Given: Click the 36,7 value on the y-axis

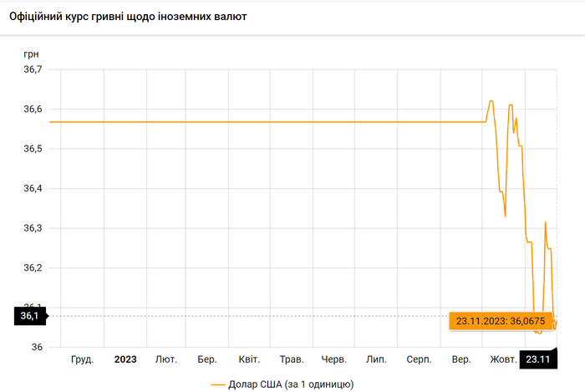Looking at the screenshot, I should pyautogui.click(x=31, y=69).
